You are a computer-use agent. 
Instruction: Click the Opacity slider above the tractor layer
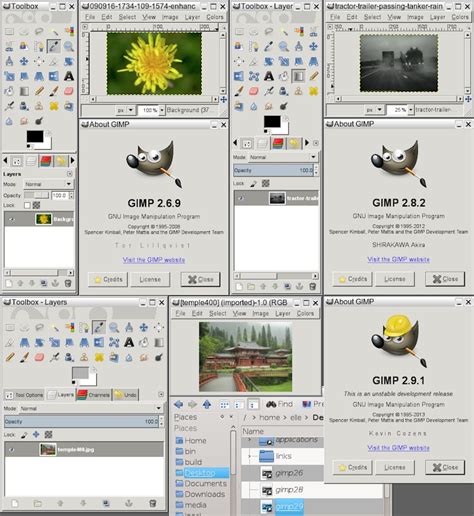point(273,170)
